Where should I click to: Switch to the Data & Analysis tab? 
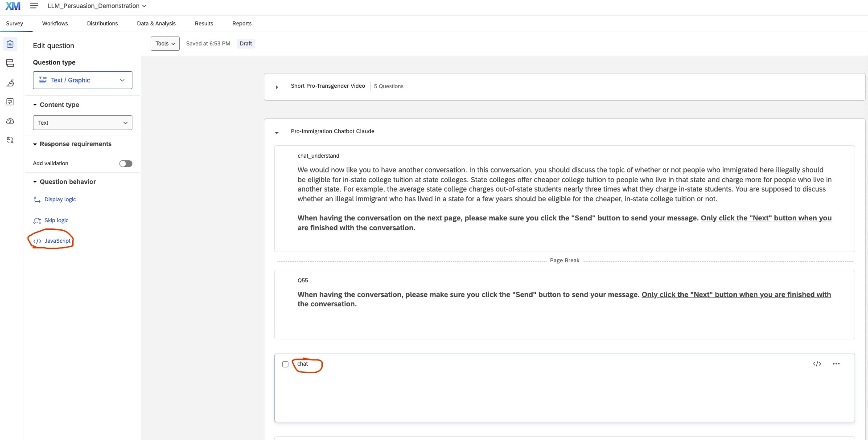tap(156, 24)
